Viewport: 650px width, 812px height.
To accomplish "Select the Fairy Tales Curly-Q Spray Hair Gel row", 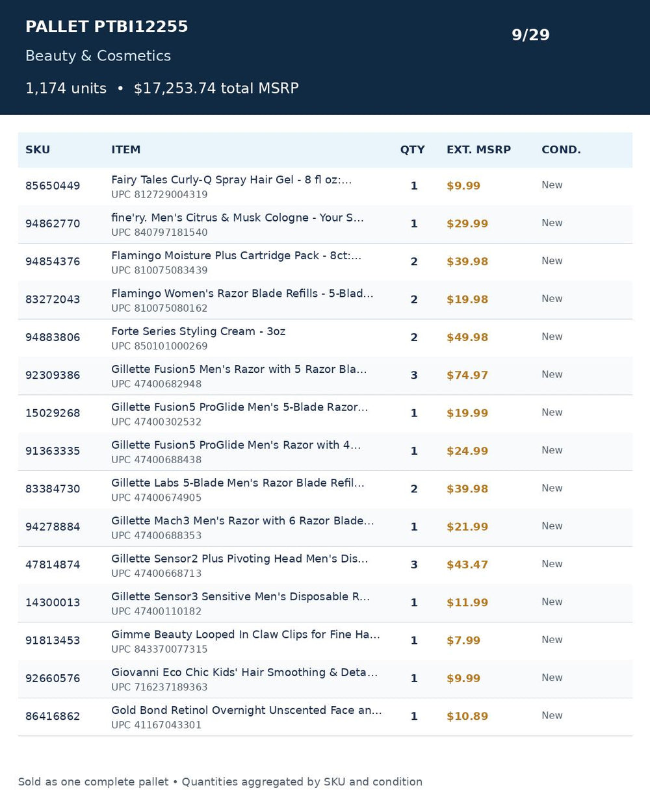I will coord(325,186).
